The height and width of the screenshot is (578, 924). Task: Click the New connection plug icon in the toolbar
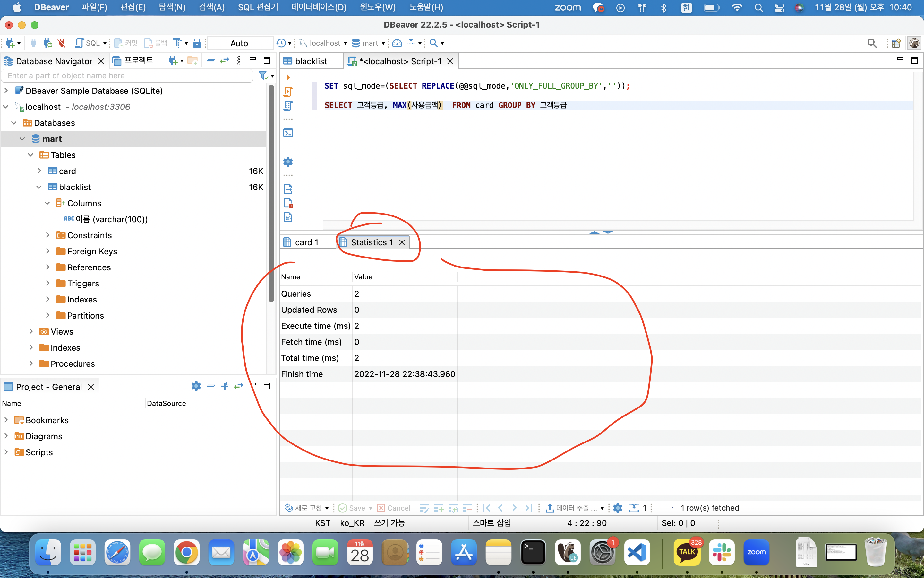(10, 43)
